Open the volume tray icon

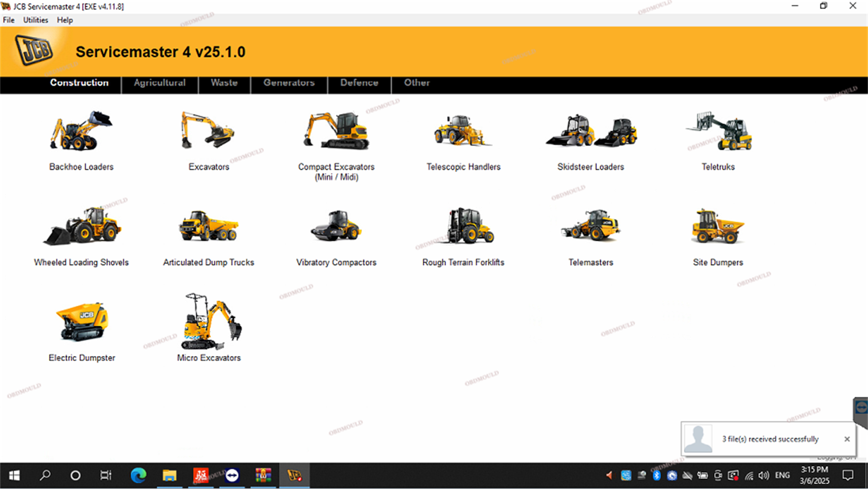click(x=764, y=476)
